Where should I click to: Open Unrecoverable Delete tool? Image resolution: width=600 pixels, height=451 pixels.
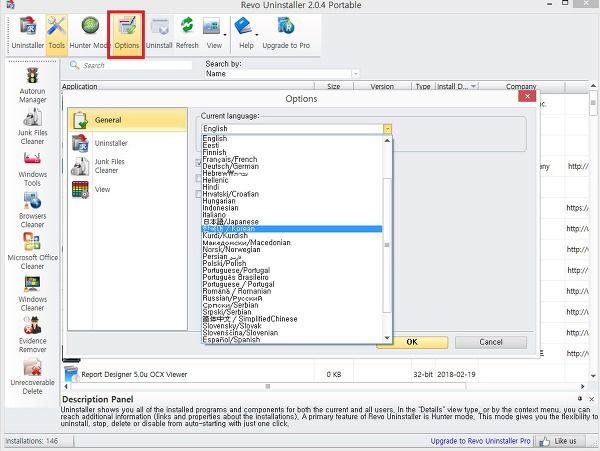pyautogui.click(x=33, y=376)
